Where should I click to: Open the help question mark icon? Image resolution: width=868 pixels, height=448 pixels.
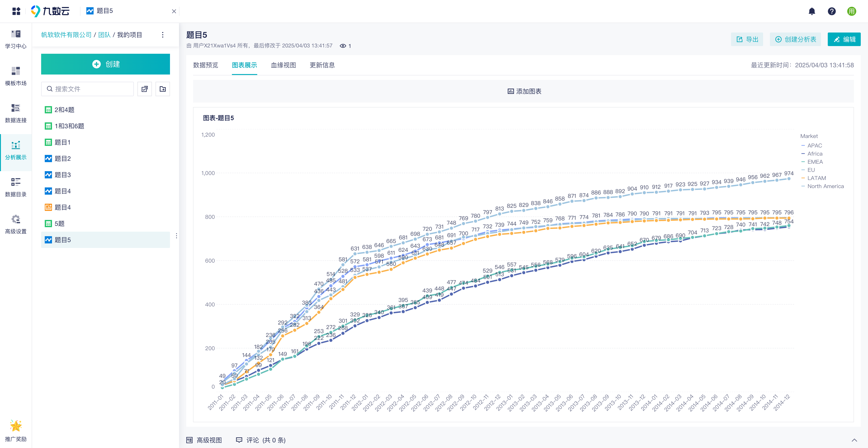pos(832,11)
